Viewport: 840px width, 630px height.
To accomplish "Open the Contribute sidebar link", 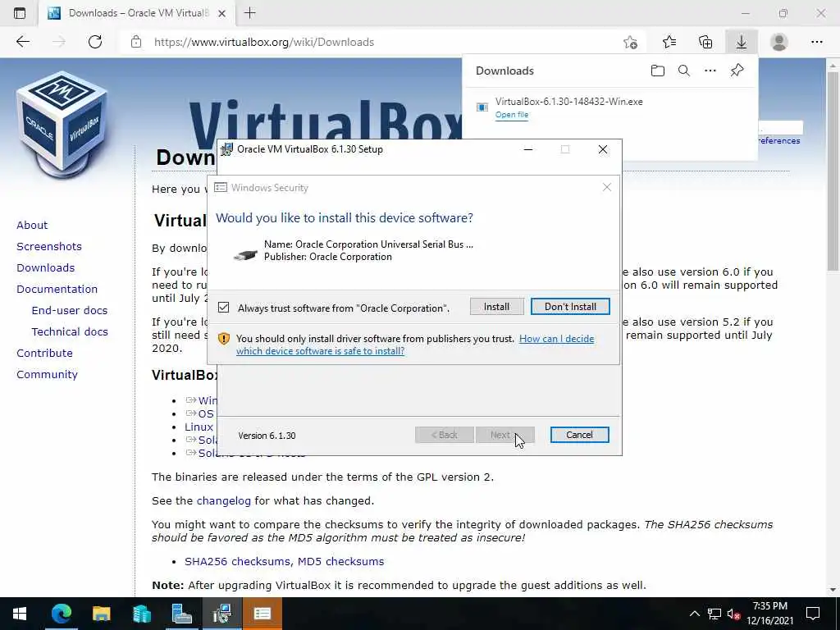I will coord(44,353).
